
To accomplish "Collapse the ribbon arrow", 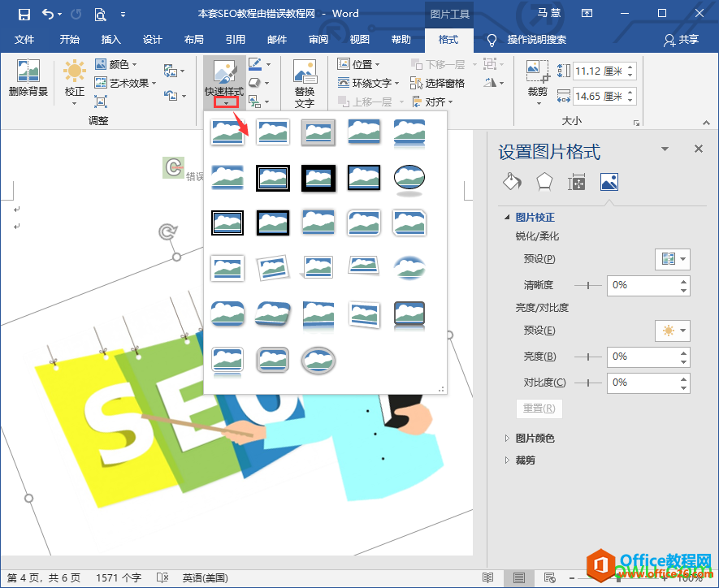I will pyautogui.click(x=706, y=123).
